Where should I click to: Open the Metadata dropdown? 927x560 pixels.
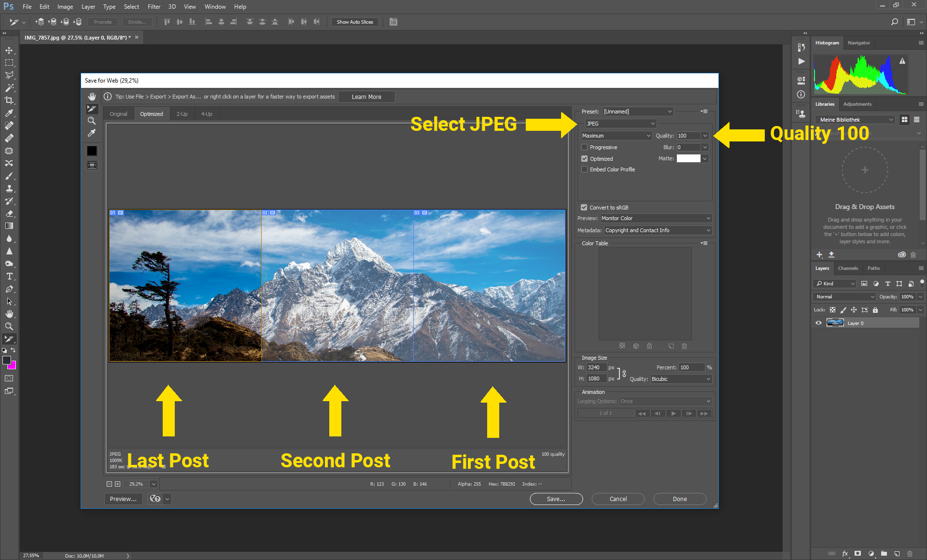tap(658, 230)
